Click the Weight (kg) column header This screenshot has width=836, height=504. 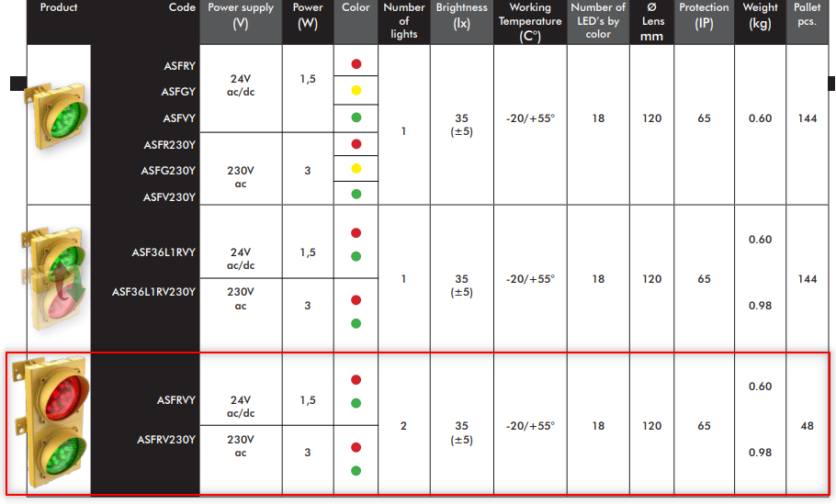click(x=760, y=17)
